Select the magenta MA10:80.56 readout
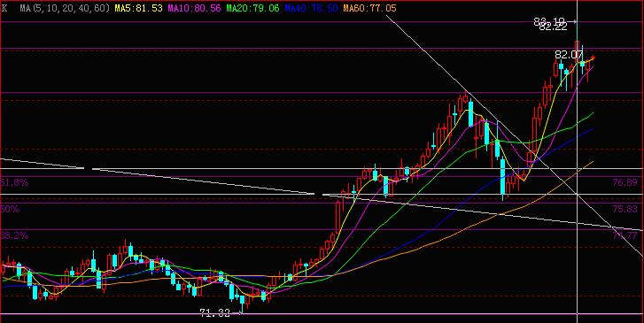Image resolution: width=644 pixels, height=323 pixels. 194,8
